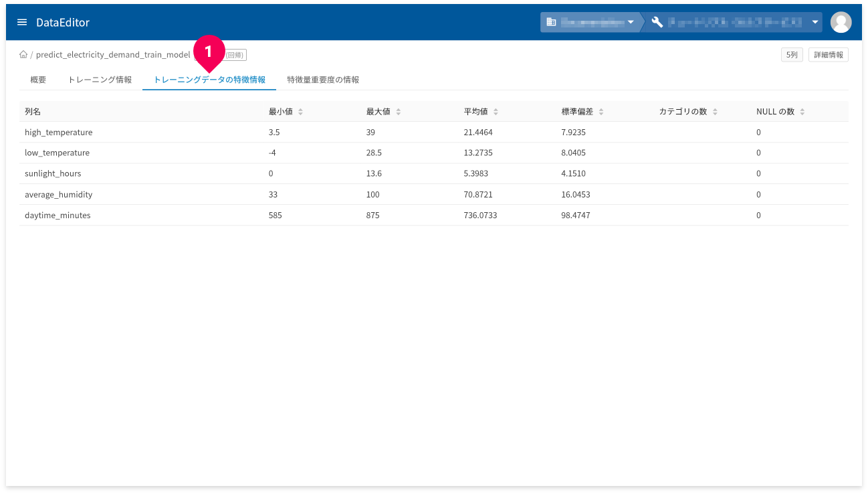This screenshot has width=868, height=494.
Task: Select トレーニングデータの特徴情報 tab
Action: [209, 80]
